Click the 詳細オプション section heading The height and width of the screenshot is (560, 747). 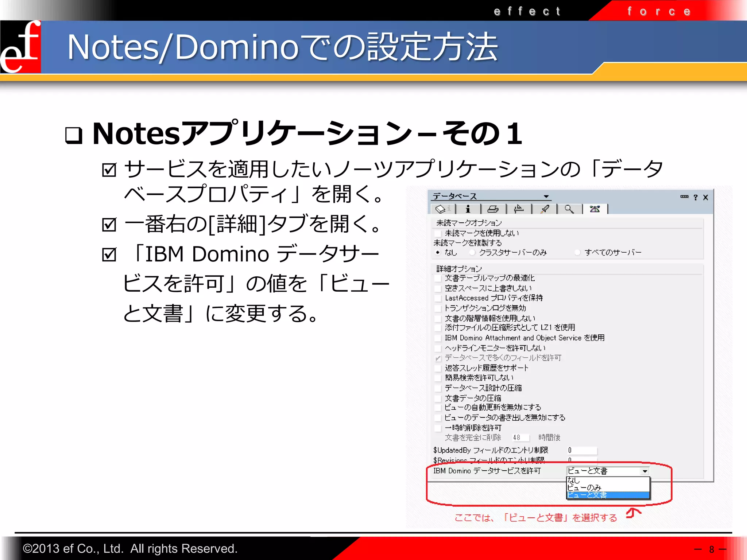click(459, 269)
